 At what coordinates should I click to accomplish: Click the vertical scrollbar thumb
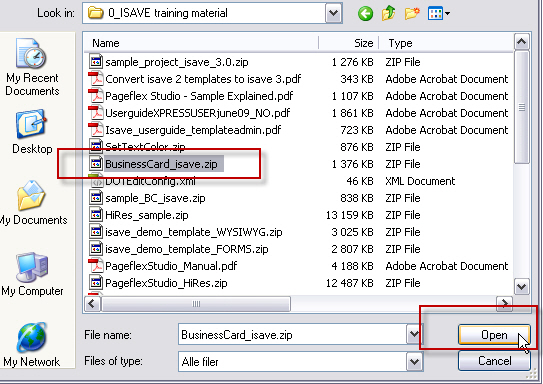[522, 107]
